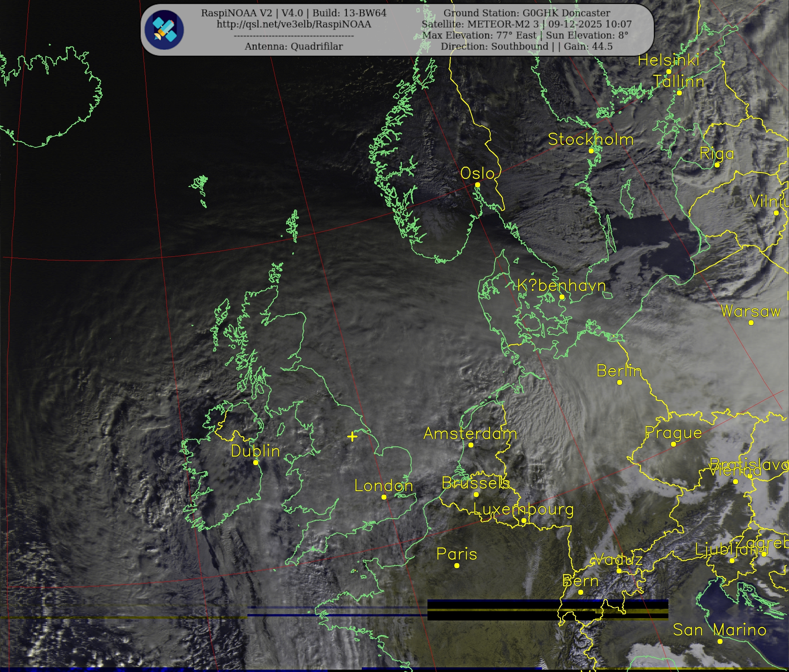Click the Ground Station G0GHK Doncaster text

point(527,13)
